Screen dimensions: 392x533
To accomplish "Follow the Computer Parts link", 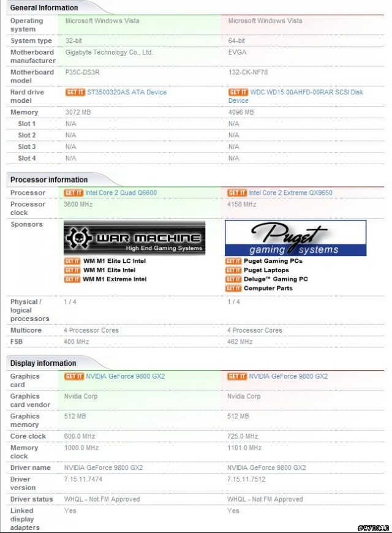I will tap(268, 289).
